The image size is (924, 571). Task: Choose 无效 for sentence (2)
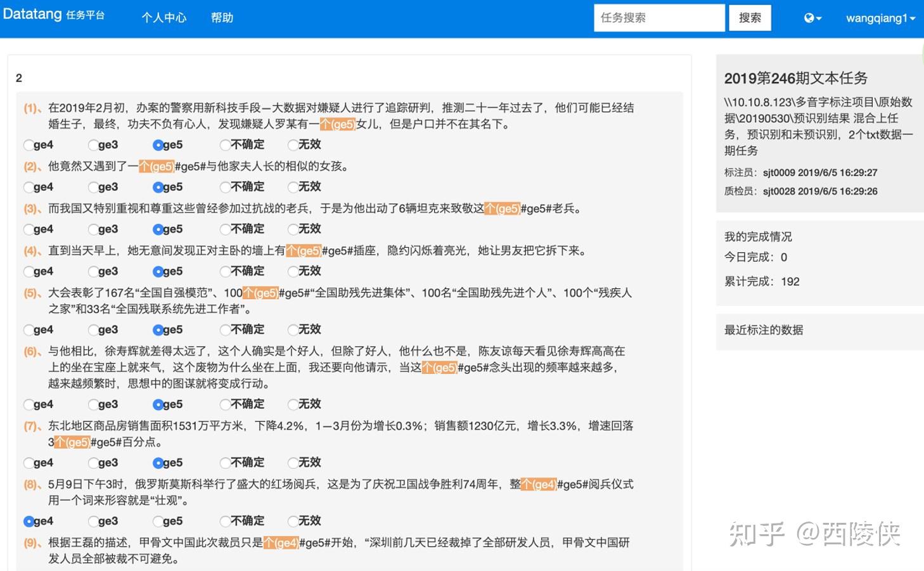pos(293,187)
